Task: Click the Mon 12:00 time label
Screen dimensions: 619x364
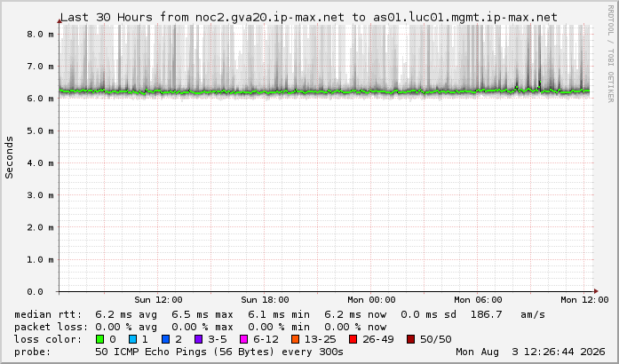Action: pyautogui.click(x=584, y=300)
